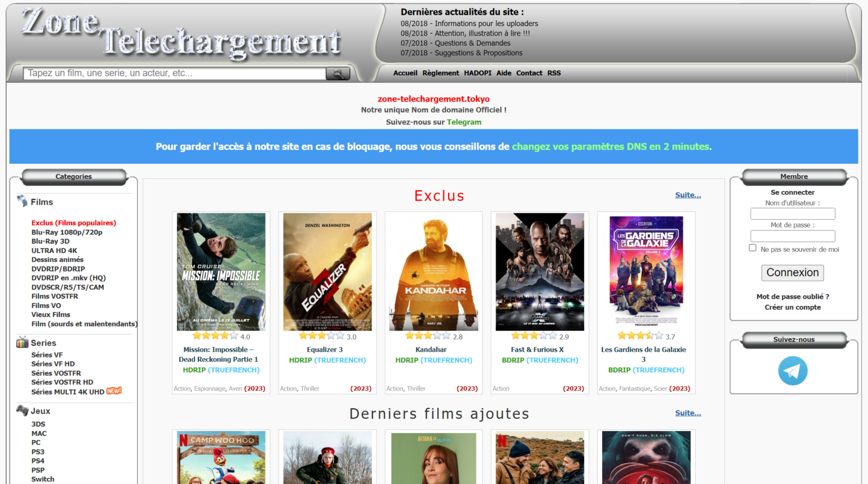Select 'DVDRIP en .mkv (HQ)' category

pos(68,278)
